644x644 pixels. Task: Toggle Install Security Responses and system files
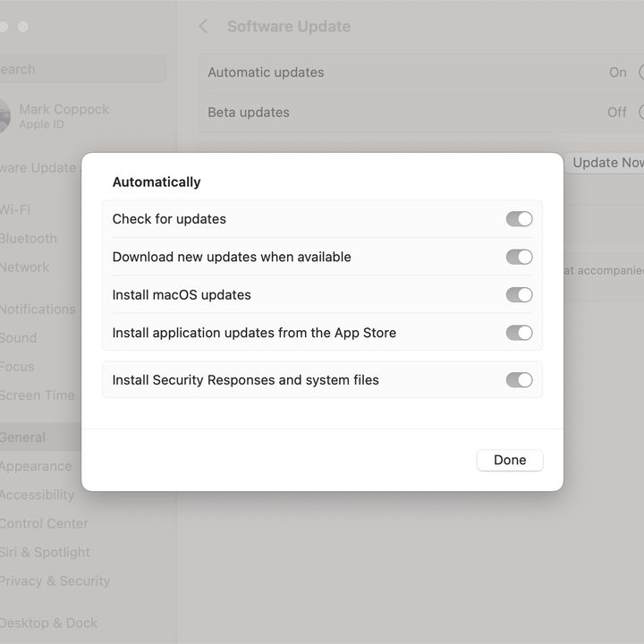click(x=519, y=380)
